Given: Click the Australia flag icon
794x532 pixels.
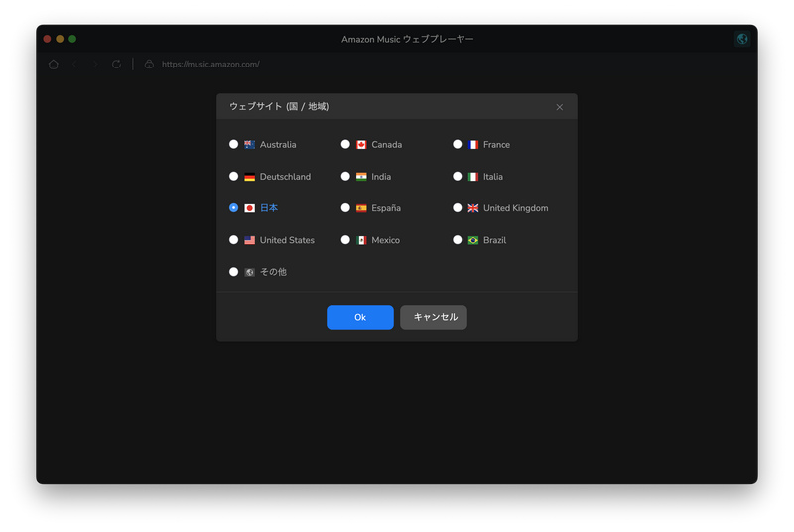Looking at the screenshot, I should point(250,145).
